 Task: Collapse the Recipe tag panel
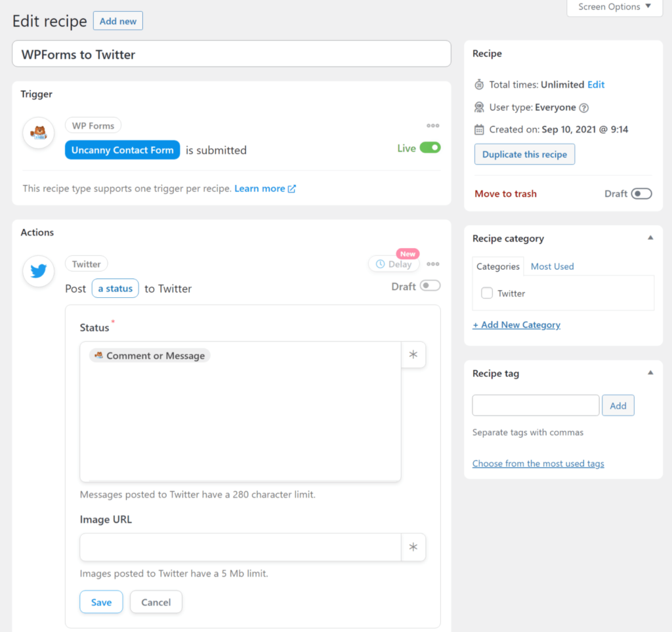(x=650, y=373)
